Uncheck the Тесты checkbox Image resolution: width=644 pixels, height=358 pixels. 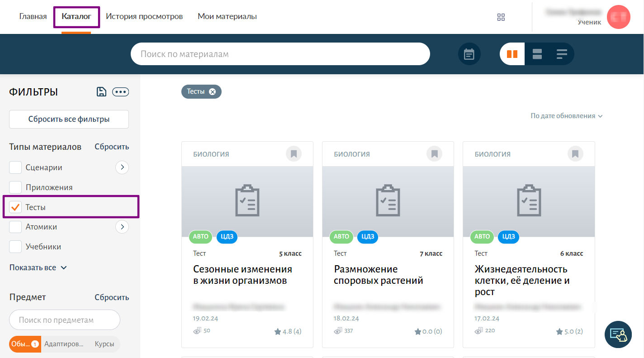(16, 207)
